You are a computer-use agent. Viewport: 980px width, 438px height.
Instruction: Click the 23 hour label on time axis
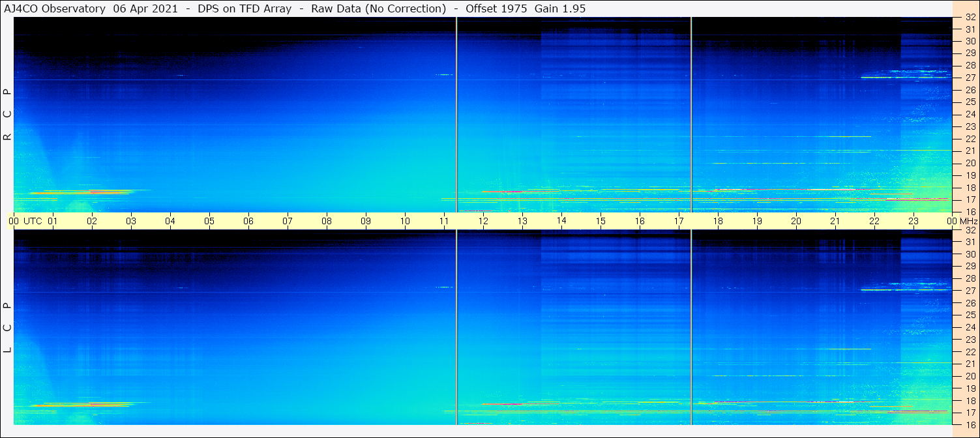coord(913,221)
